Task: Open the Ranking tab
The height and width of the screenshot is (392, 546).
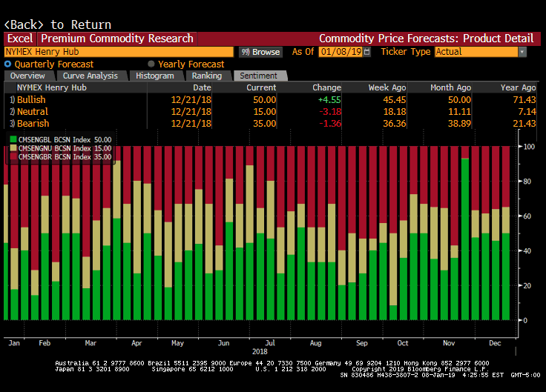Action: (x=207, y=76)
